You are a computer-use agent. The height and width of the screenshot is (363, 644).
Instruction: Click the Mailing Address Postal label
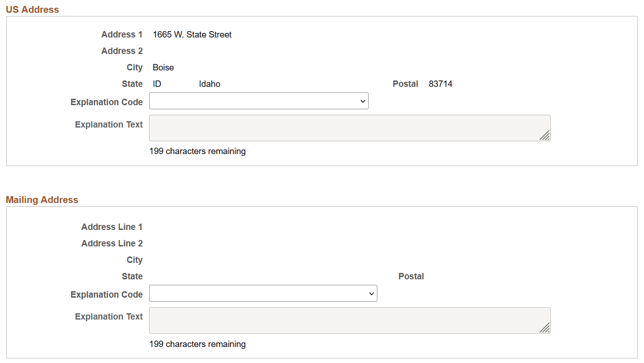tap(411, 276)
